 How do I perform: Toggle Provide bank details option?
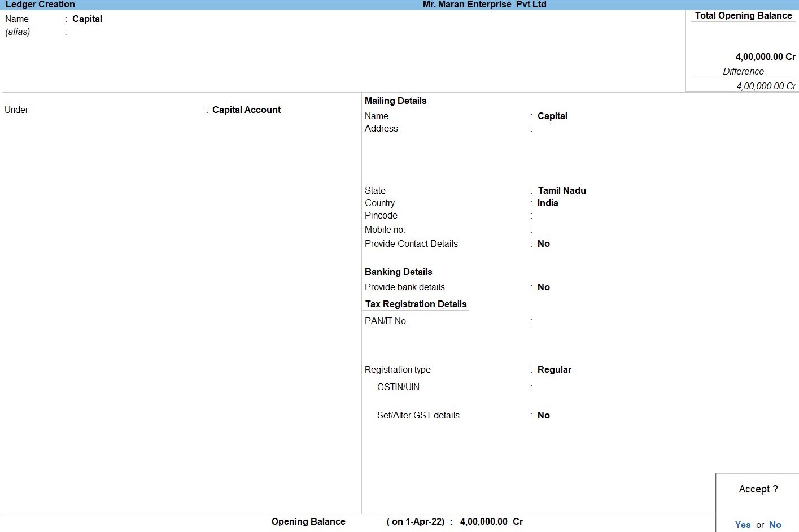pyautogui.click(x=543, y=287)
